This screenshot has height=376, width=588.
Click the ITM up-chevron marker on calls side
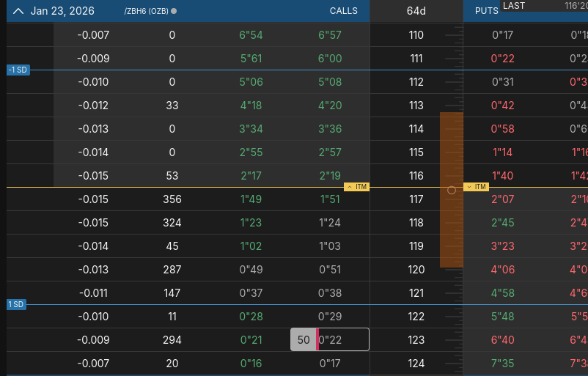[x=356, y=187]
